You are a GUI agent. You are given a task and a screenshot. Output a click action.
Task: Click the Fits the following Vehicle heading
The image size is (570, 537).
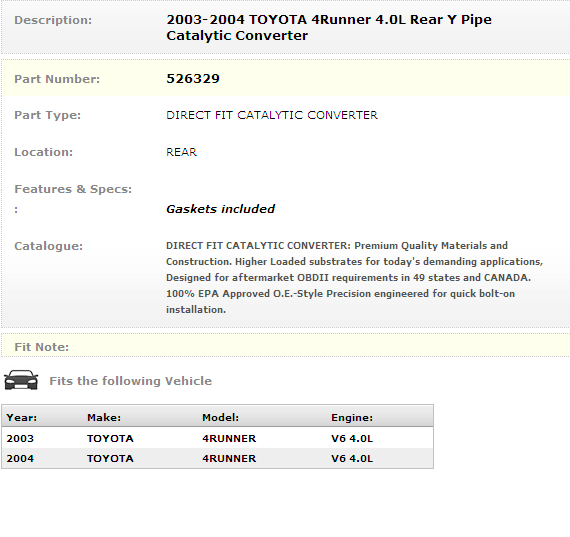(131, 381)
